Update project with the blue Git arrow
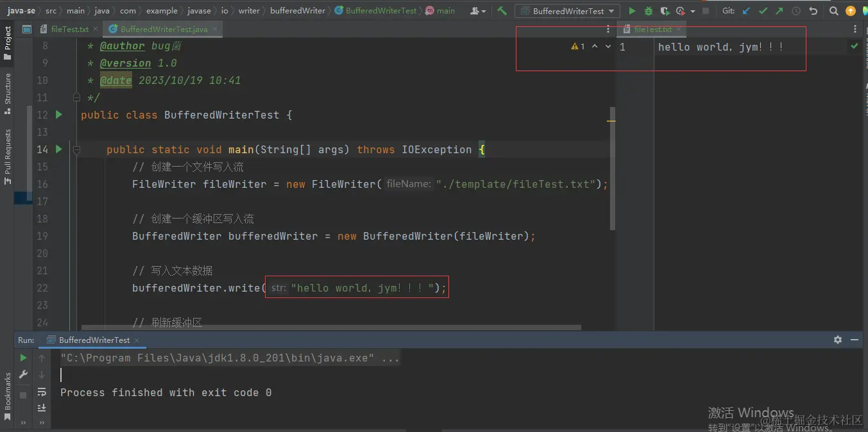 pyautogui.click(x=746, y=11)
